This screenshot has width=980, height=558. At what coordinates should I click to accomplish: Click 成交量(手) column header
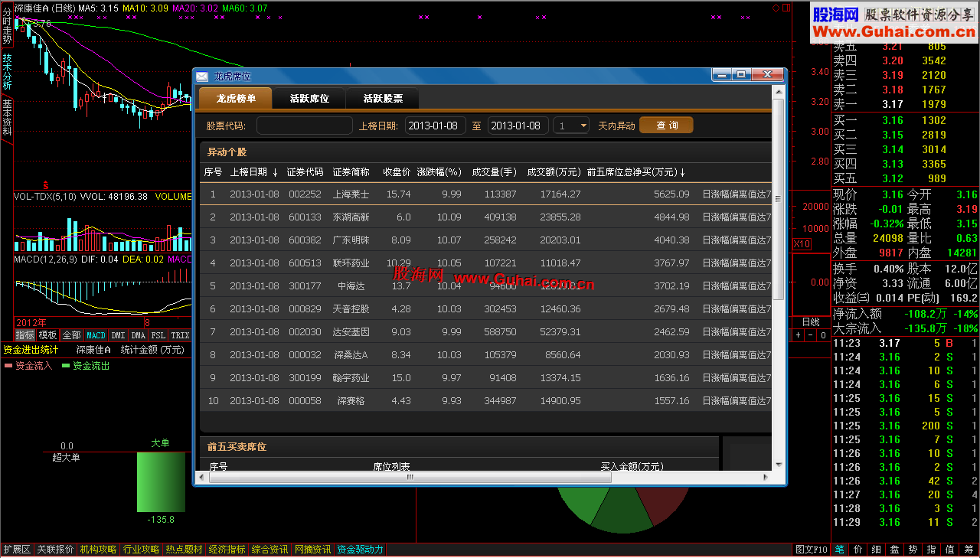(x=495, y=172)
